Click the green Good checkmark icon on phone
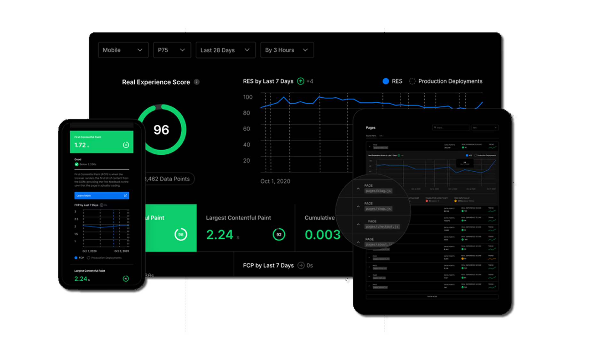 pos(76,164)
